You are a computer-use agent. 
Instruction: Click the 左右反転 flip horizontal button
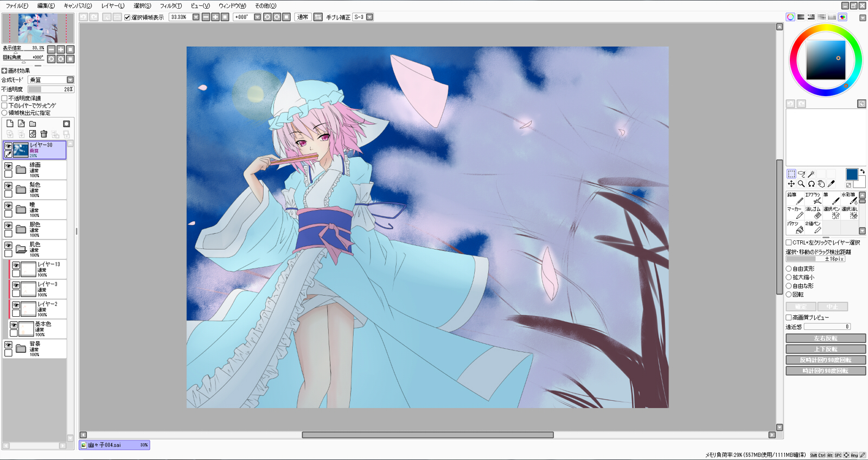(826, 338)
